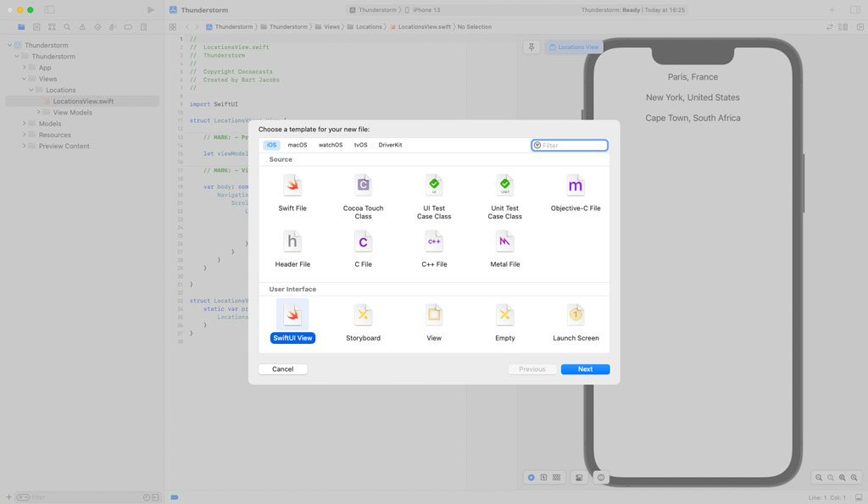Viewport: 868px width, 504px height.
Task: Toggle the preview pin button
Action: tap(531, 47)
